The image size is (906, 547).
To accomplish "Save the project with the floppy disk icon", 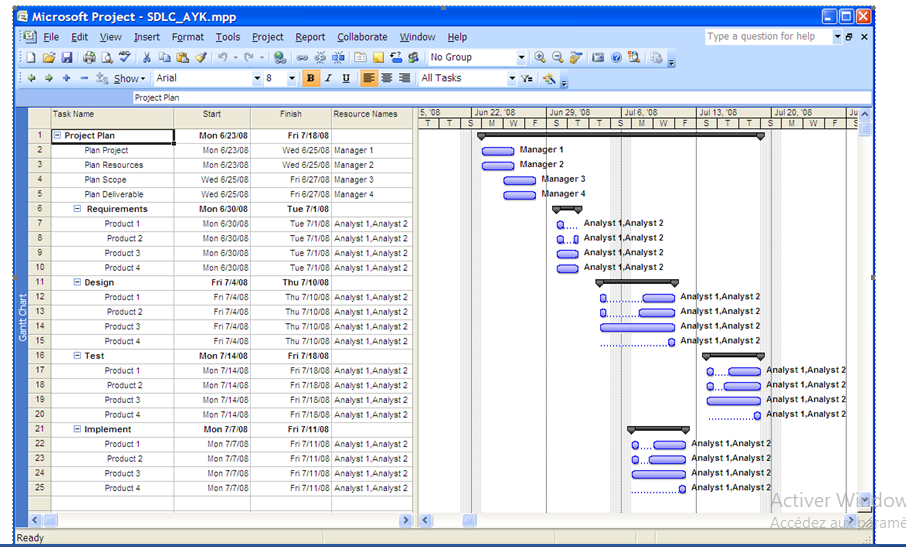I will [66, 58].
